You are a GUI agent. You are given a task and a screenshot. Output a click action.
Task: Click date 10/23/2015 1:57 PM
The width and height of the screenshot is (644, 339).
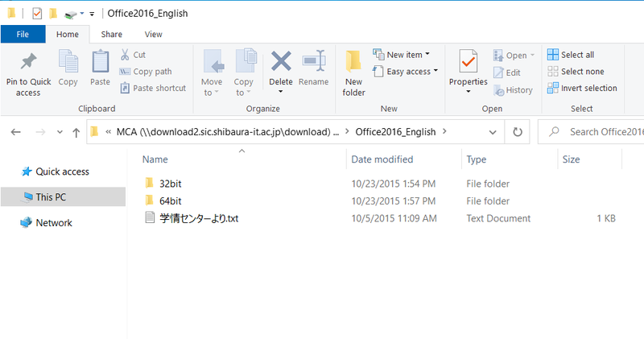tap(394, 201)
